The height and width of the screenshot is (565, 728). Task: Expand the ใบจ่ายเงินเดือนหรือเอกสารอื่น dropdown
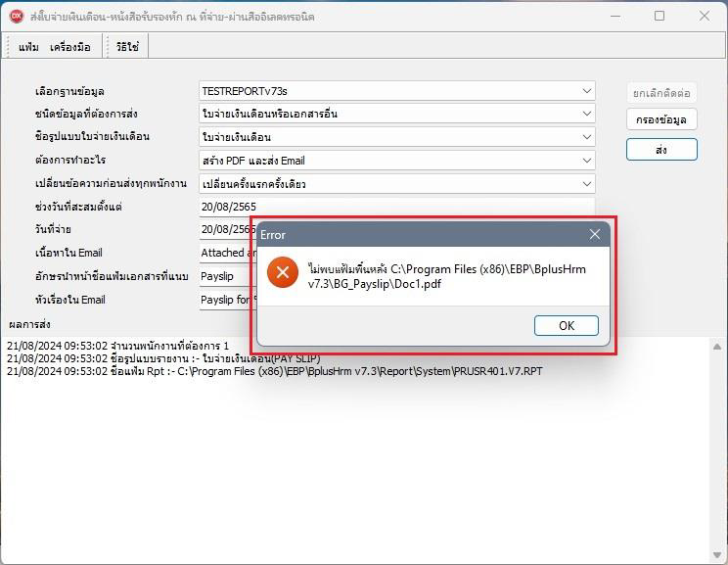[x=586, y=114]
